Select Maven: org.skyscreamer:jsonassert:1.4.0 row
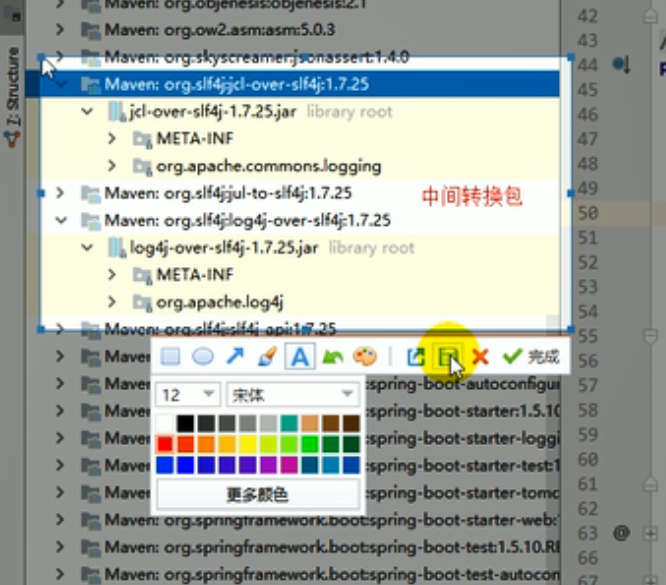 246,57
